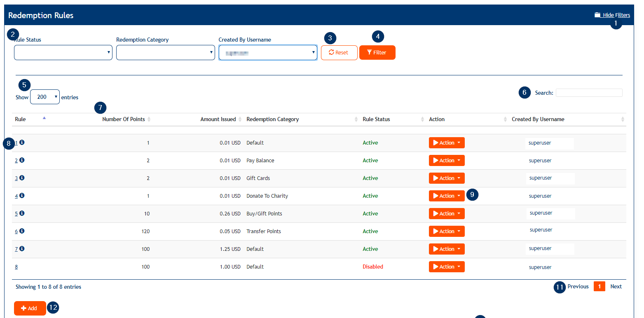This screenshot has height=318, width=644.
Task: Sort by Created By Username column
Action: (x=538, y=119)
